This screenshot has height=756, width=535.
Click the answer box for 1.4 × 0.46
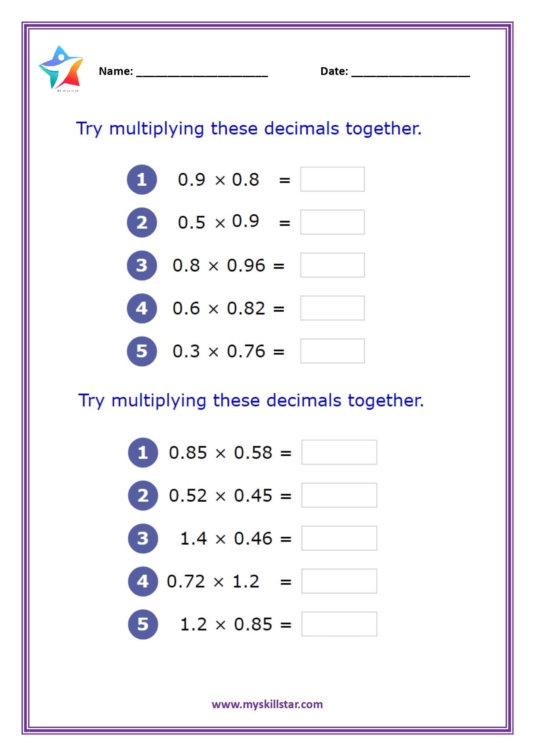[x=339, y=538]
